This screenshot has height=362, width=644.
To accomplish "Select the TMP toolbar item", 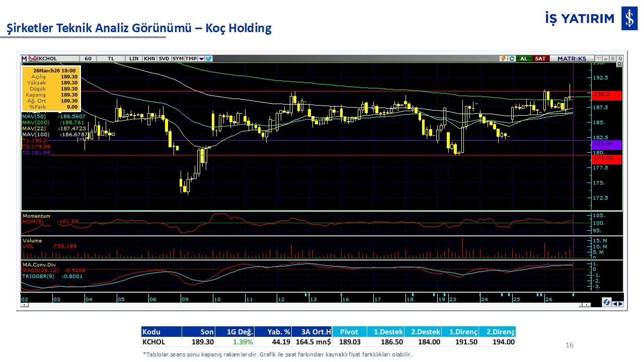I will pos(191,59).
